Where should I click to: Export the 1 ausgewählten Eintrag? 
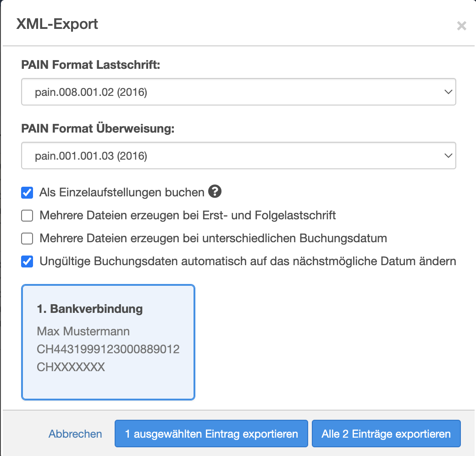[211, 434]
